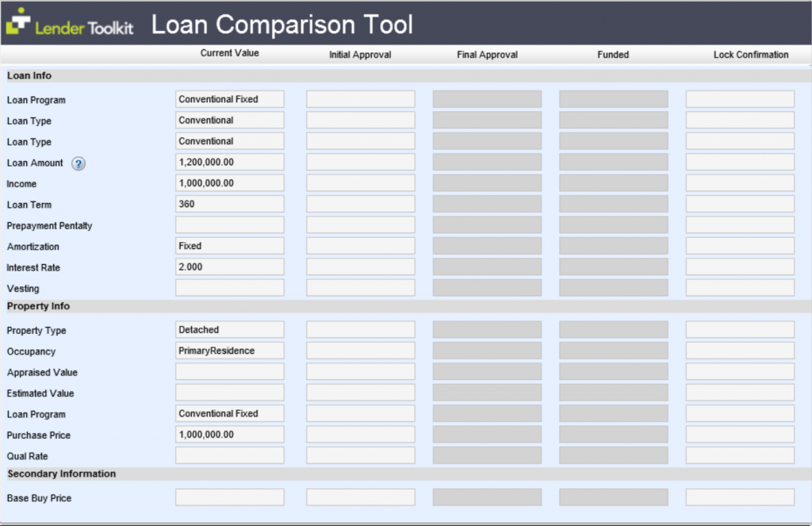This screenshot has width=812, height=526.
Task: Click the Loan Term field showing 360
Action: tap(229, 203)
